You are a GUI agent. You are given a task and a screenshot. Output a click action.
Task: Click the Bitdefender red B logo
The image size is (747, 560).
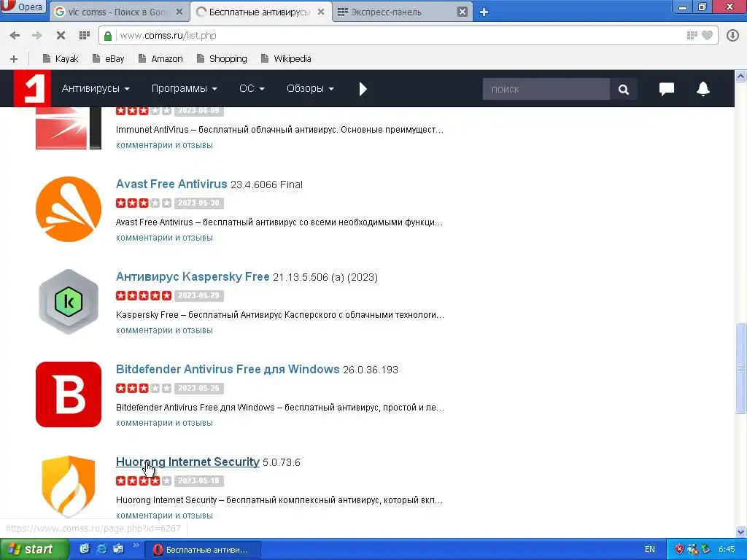[69, 394]
